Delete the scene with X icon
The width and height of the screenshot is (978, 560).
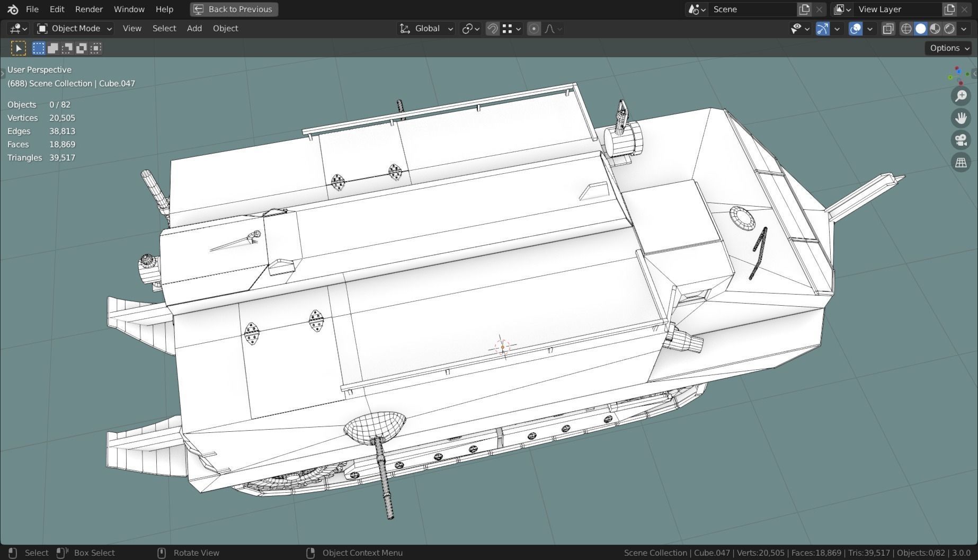click(819, 9)
